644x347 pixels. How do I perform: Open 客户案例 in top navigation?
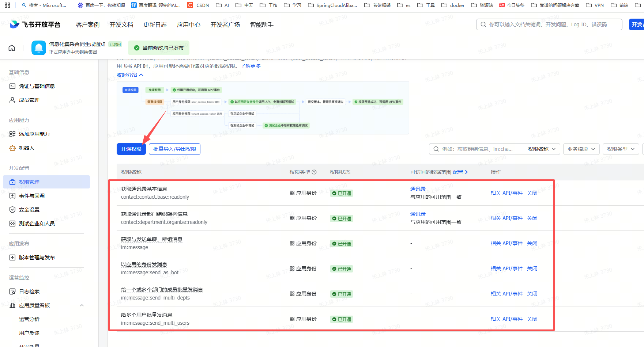88,24
